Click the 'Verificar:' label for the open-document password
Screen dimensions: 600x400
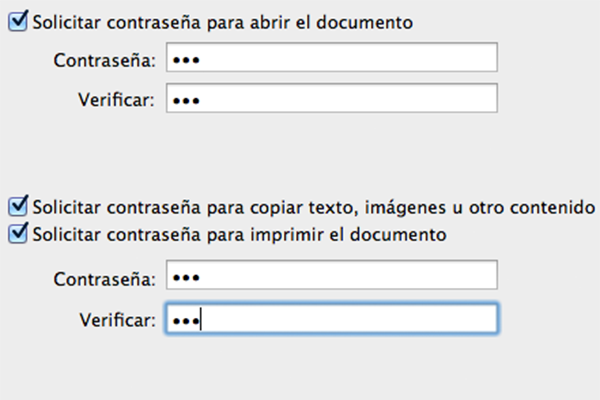[117, 100]
